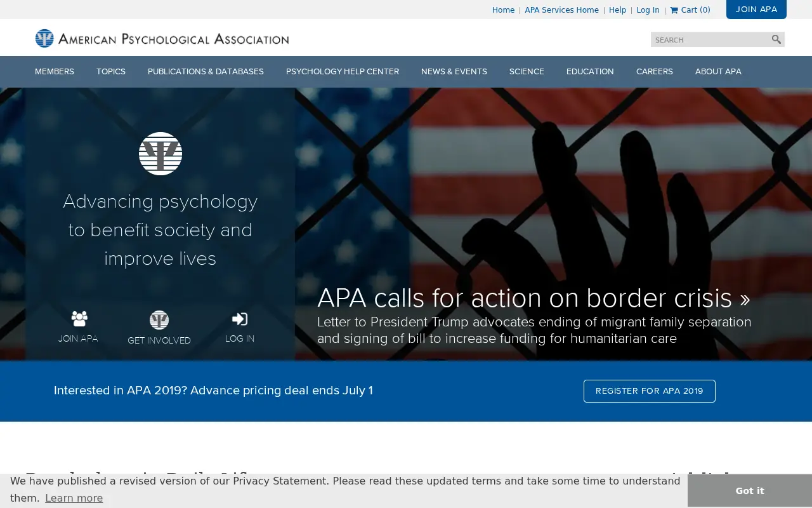Image resolution: width=812 pixels, height=508 pixels.
Task: Open APA calls for action headline
Action: coord(534,298)
